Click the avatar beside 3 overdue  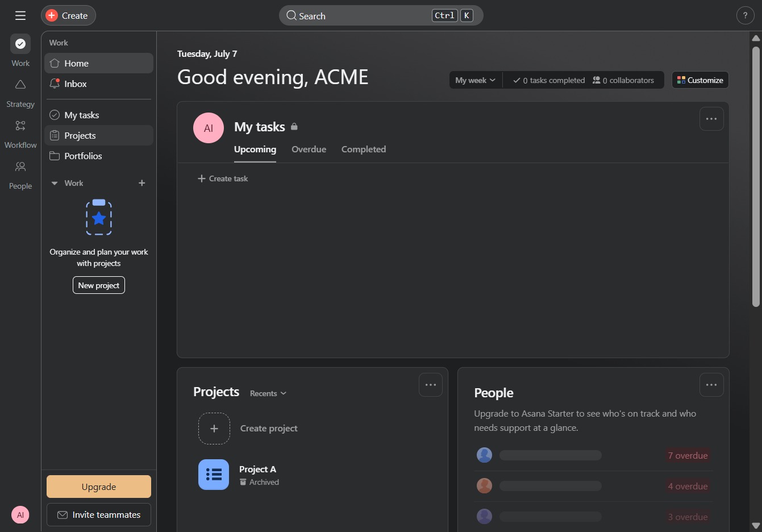pos(484,517)
